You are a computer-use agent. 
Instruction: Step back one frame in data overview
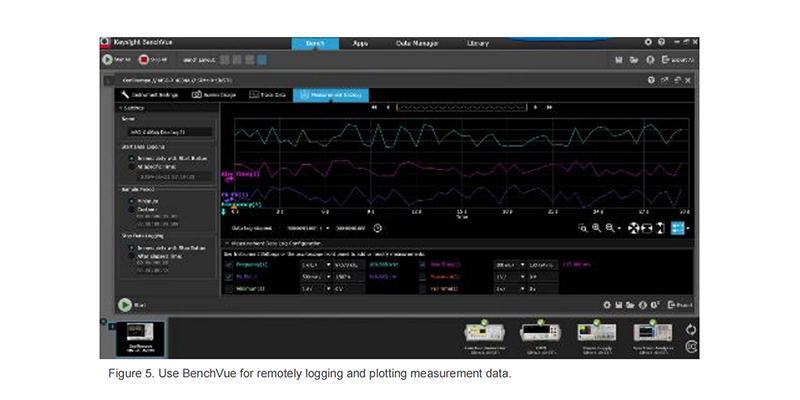[x=388, y=107]
